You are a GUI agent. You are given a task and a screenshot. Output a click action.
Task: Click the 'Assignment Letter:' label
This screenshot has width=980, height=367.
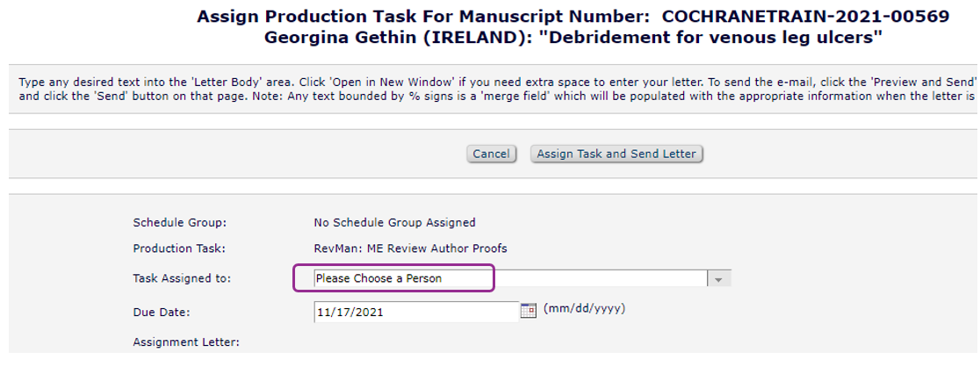(185, 342)
